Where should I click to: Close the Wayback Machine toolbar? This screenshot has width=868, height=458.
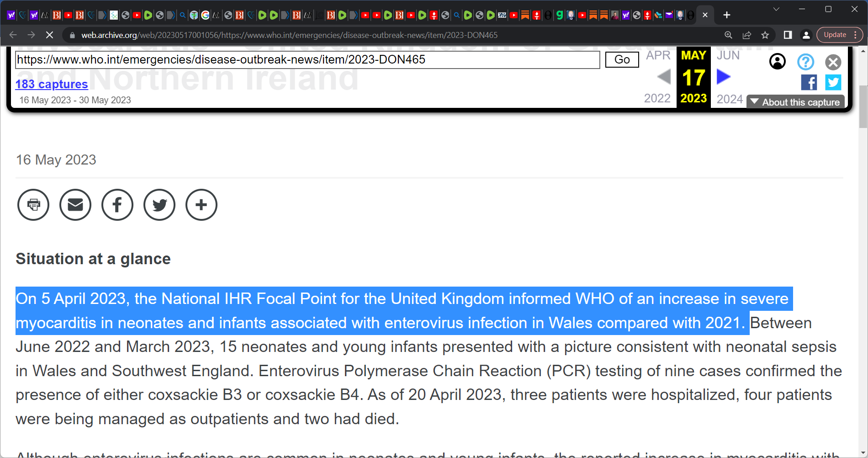click(x=833, y=62)
